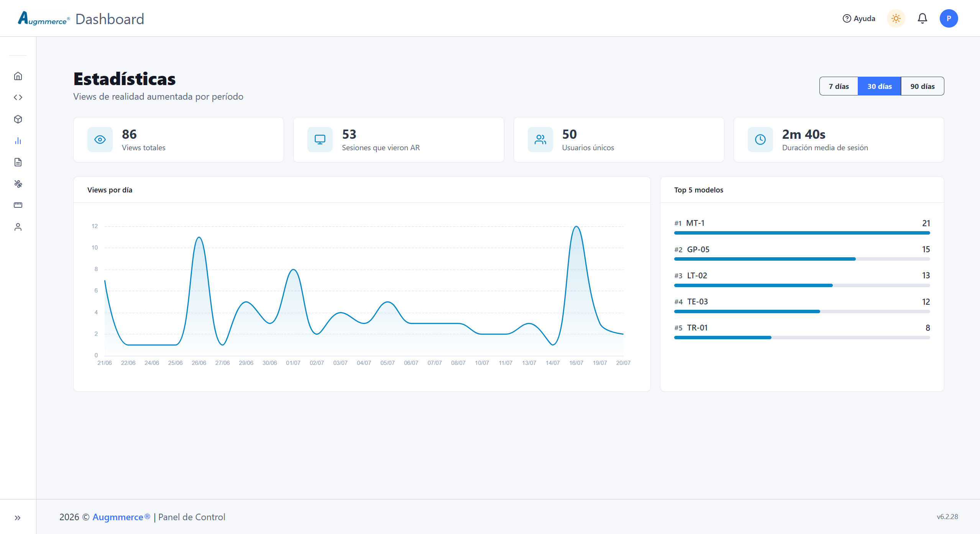This screenshot has height=534, width=980.
Task: Follow the Augmmerce footer link
Action: [121, 517]
